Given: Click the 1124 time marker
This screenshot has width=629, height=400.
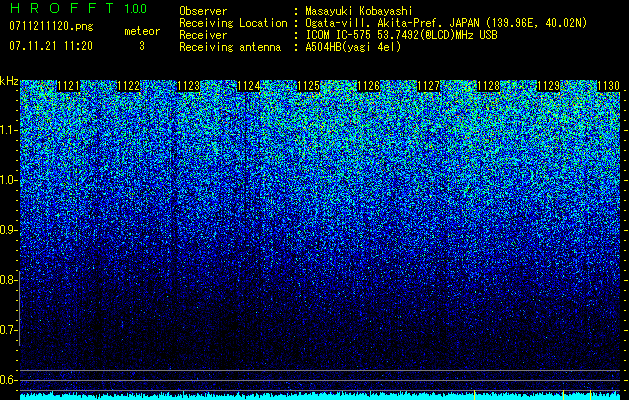Looking at the screenshot, I should (x=249, y=86).
